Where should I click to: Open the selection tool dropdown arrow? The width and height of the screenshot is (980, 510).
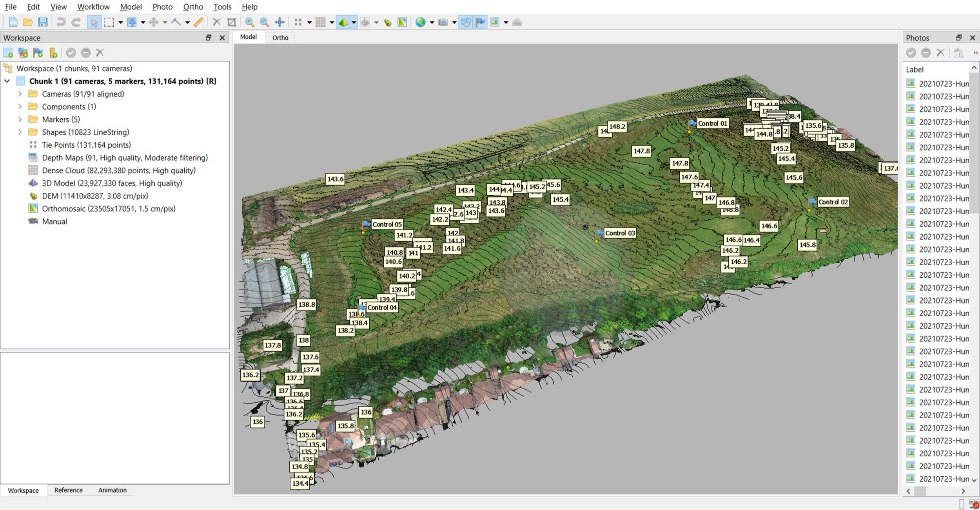click(x=120, y=22)
